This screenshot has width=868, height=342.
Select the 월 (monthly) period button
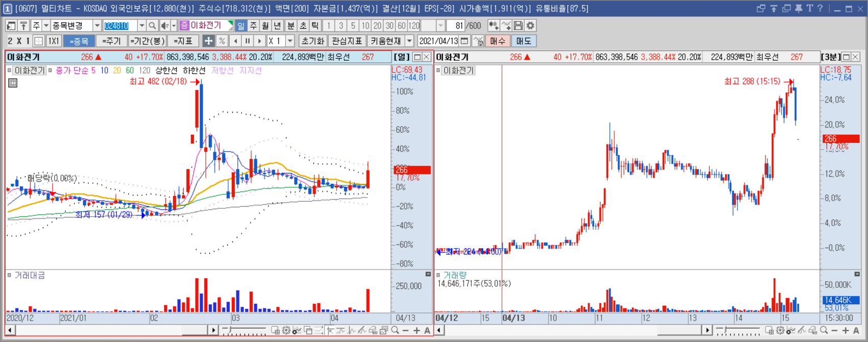click(x=266, y=26)
